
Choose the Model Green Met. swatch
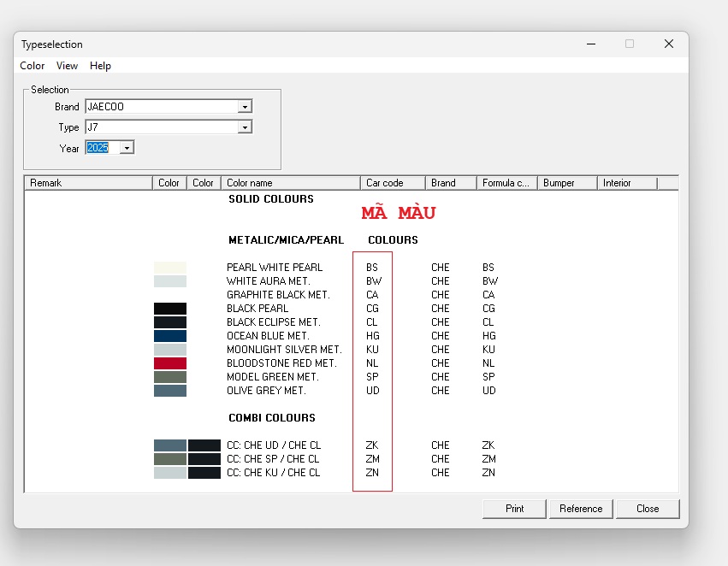(x=170, y=377)
